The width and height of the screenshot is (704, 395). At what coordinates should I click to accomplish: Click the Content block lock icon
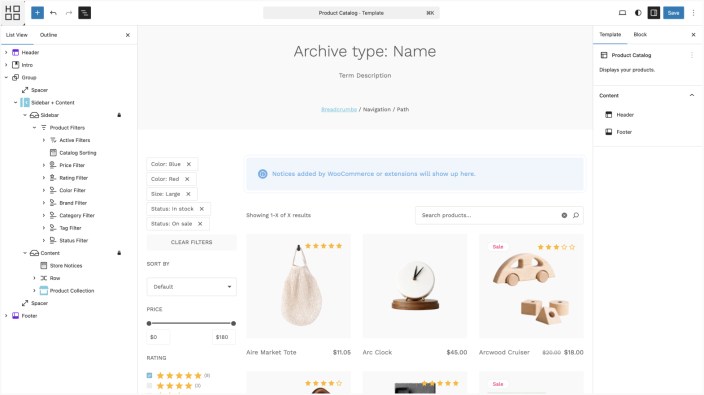[119, 253]
